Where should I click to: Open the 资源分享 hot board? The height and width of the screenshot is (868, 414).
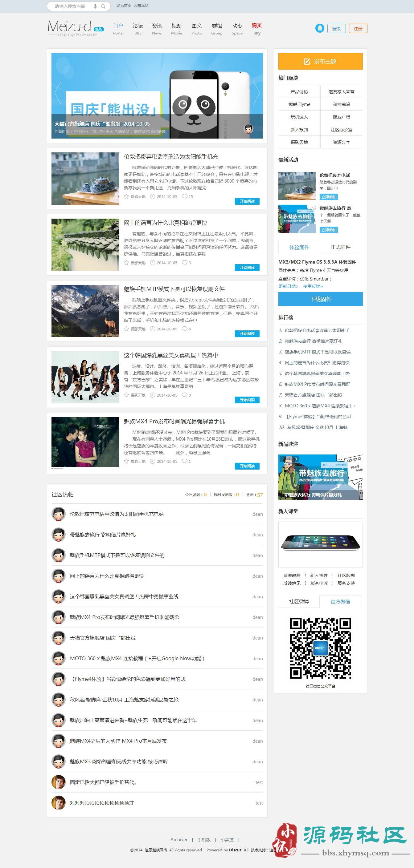342,142
